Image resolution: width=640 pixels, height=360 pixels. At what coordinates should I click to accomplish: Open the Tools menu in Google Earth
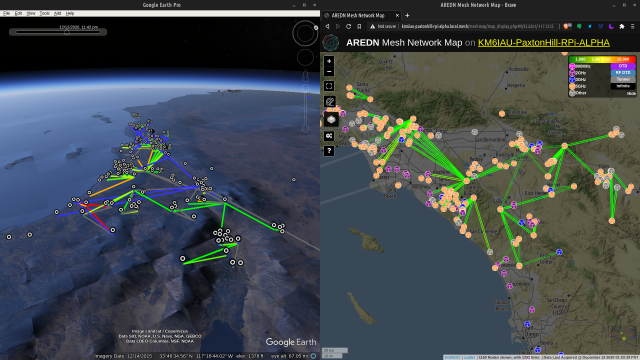44,13
